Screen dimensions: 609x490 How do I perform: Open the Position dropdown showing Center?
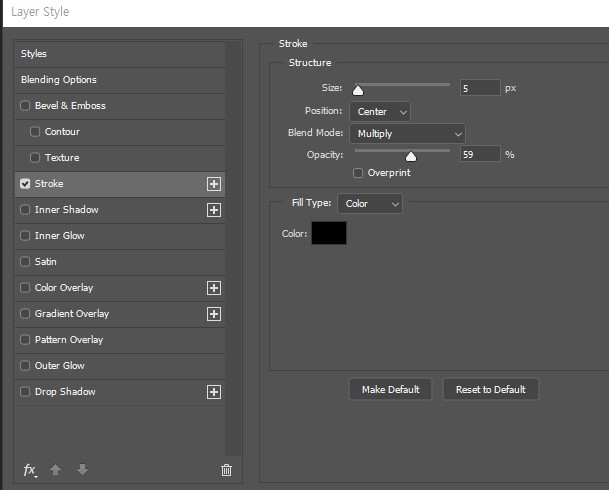[380, 112]
